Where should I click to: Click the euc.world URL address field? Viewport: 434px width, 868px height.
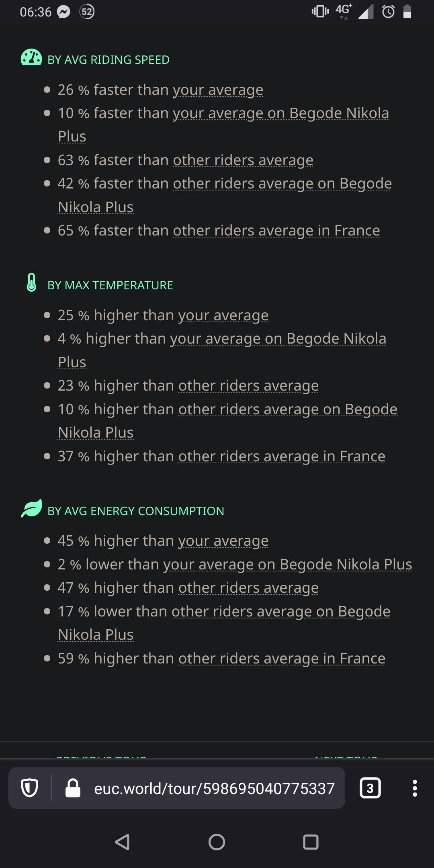pyautogui.click(x=214, y=788)
